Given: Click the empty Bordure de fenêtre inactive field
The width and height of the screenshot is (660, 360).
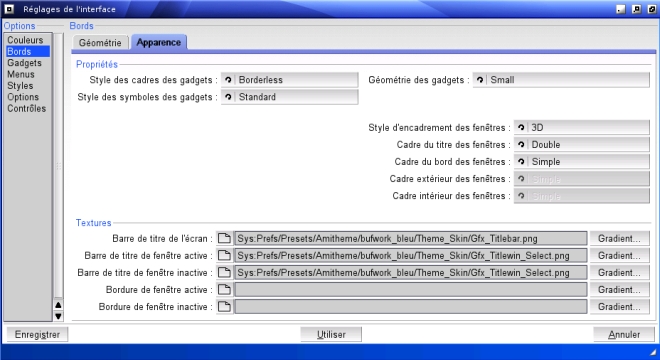Looking at the screenshot, I should point(410,307).
